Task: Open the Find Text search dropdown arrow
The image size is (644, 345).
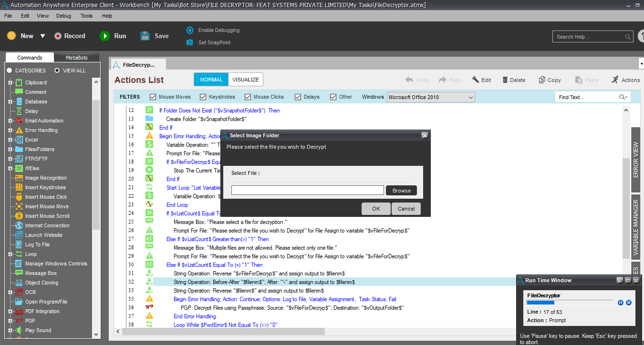Action: click(626, 97)
